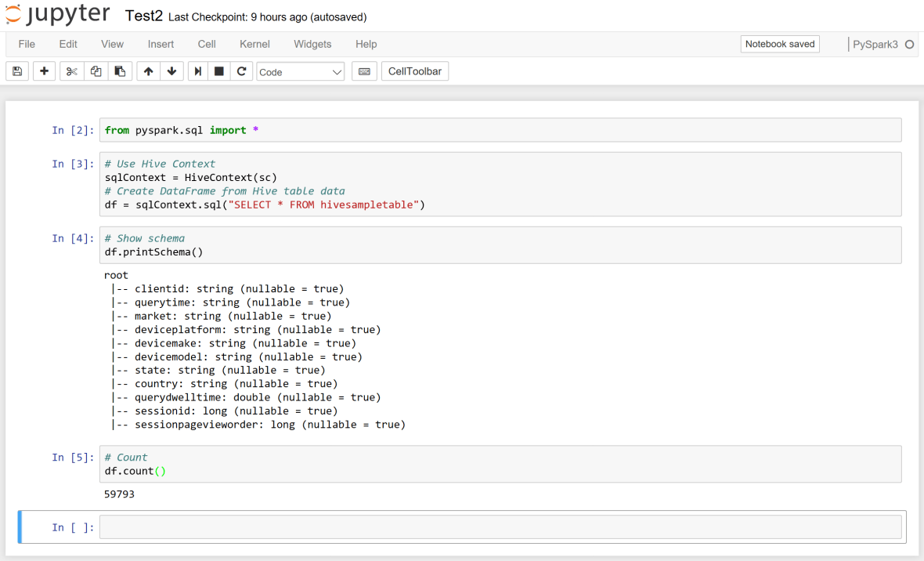The width and height of the screenshot is (924, 561).
Task: Insert a new cell using the plus icon
Action: coord(44,71)
